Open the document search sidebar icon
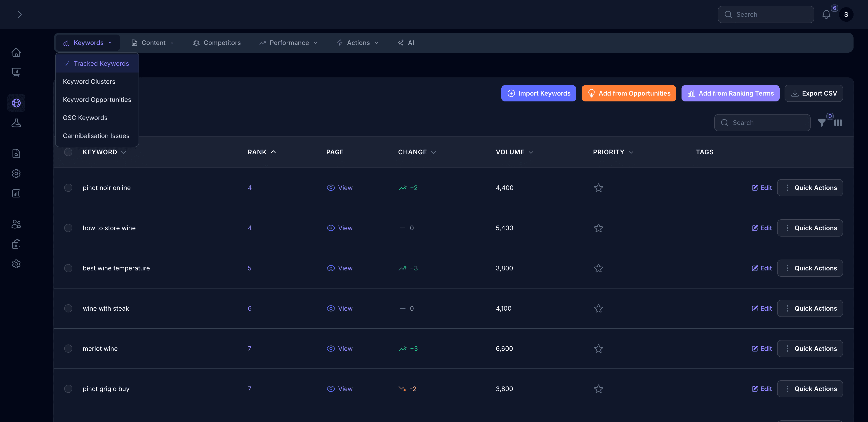 coord(16,154)
